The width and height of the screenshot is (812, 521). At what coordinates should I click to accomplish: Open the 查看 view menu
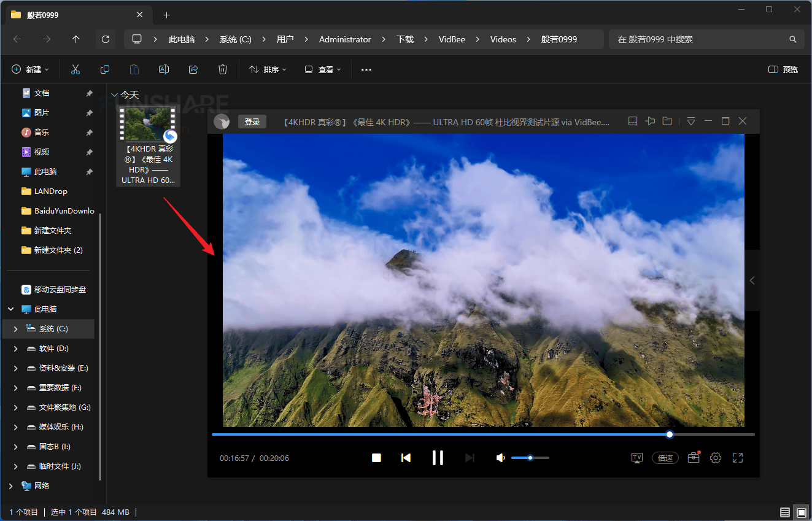coord(323,70)
